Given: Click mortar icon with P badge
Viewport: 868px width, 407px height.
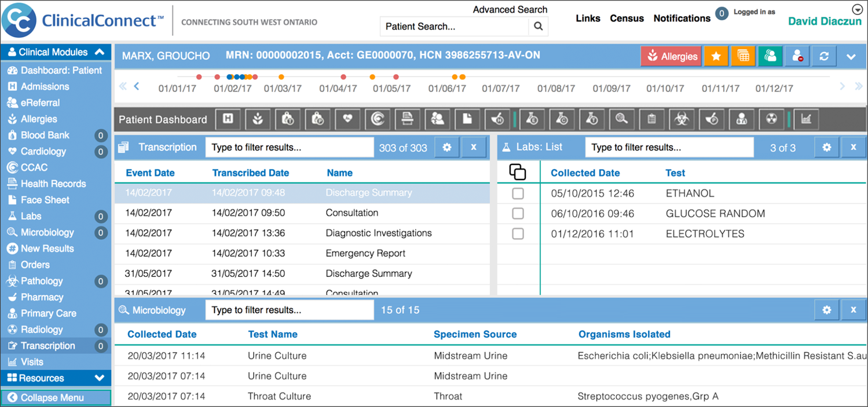Looking at the screenshot, I should [x=712, y=119].
